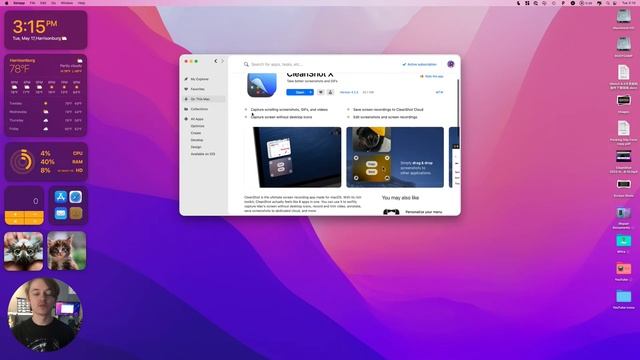Go forward with the right arrow
Viewport: 640px width, 360px height.
(x=222, y=61)
